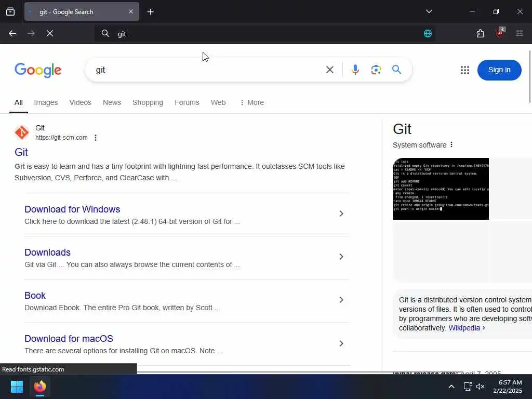Start search by voice microphone

click(355, 70)
